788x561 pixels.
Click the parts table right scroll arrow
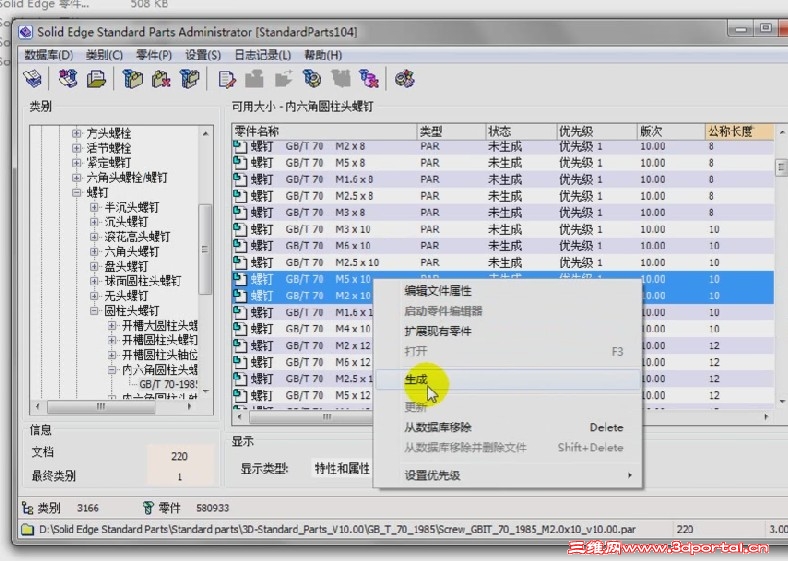pos(766,417)
